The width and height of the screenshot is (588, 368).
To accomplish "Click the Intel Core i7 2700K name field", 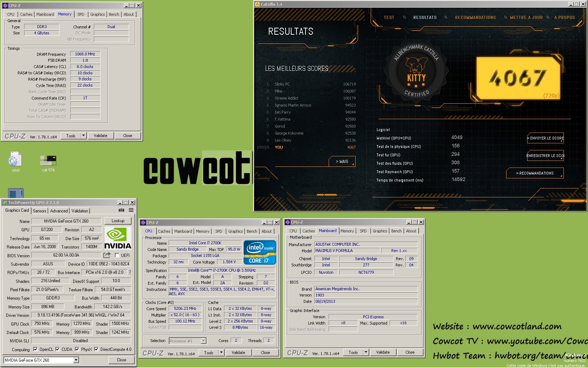I will coord(205,243).
